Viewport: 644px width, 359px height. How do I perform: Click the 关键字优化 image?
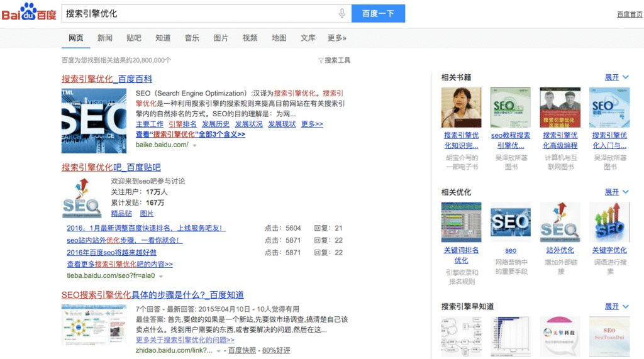pyautogui.click(x=609, y=222)
